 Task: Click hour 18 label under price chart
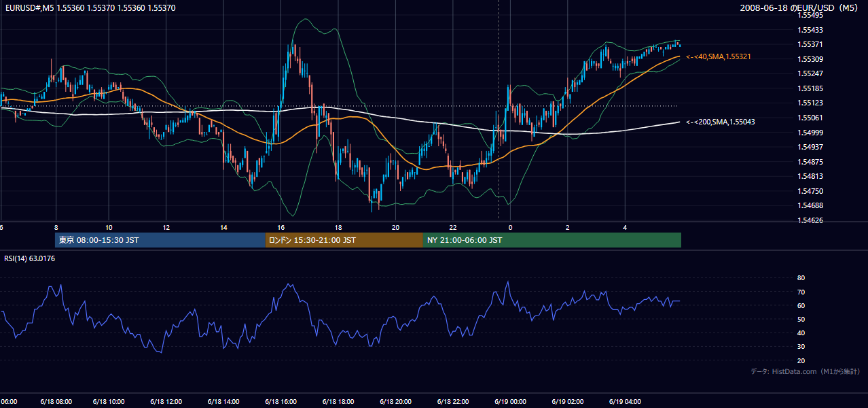point(338,227)
